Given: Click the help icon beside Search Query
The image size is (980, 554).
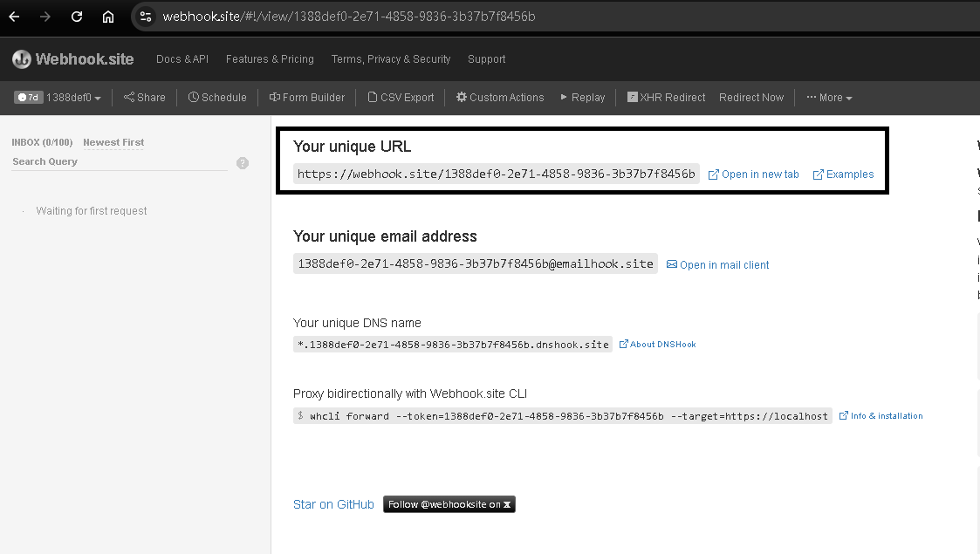Looking at the screenshot, I should pos(243,163).
